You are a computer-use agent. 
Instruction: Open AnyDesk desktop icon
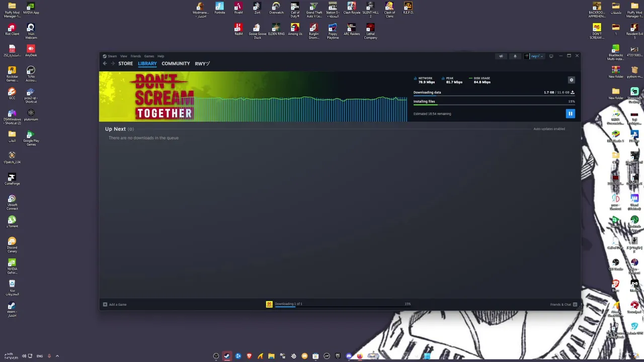click(31, 51)
